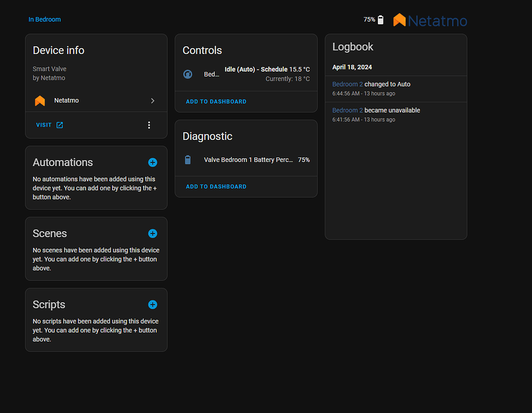532x413 pixels.
Task: Click the orange Netatmo logo in Device info
Action: 40,100
